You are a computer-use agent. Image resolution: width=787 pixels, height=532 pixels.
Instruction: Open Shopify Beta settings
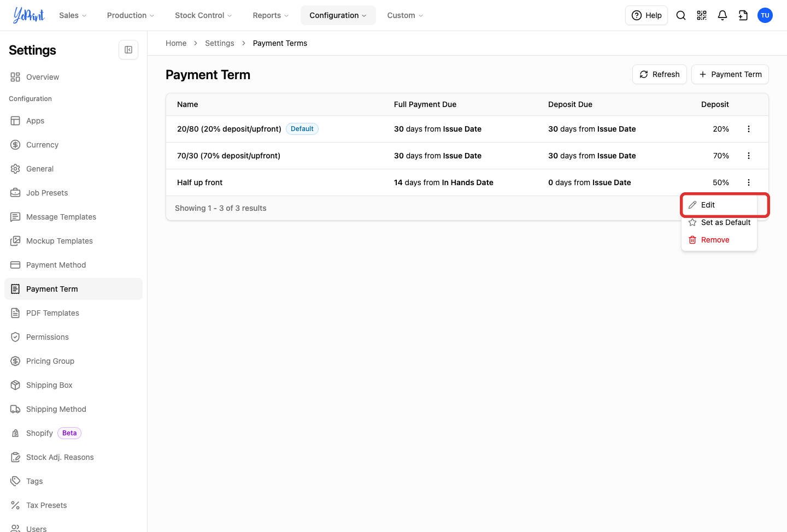(73, 433)
